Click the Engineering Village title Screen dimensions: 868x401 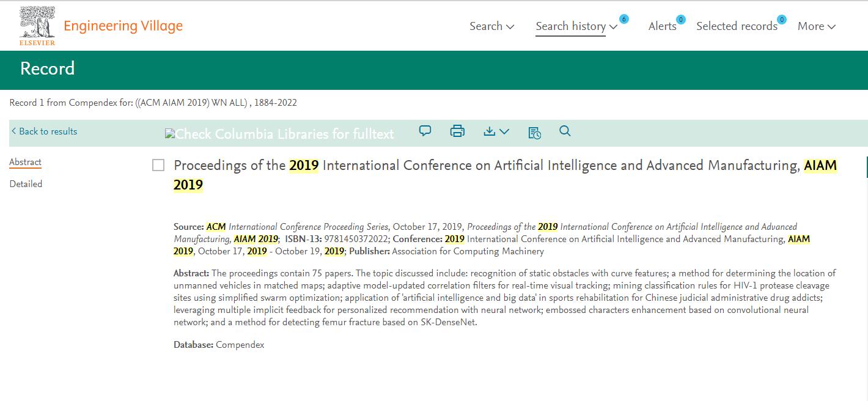[x=123, y=26]
